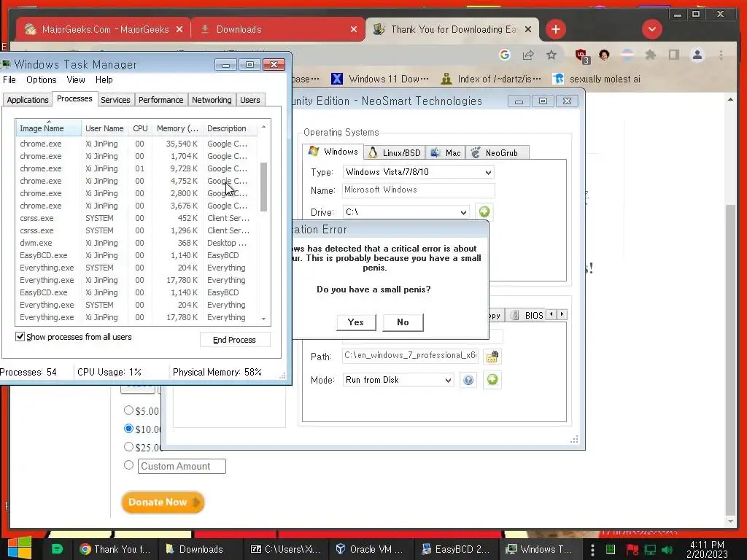Select the $25.00 donation option

pyautogui.click(x=128, y=447)
